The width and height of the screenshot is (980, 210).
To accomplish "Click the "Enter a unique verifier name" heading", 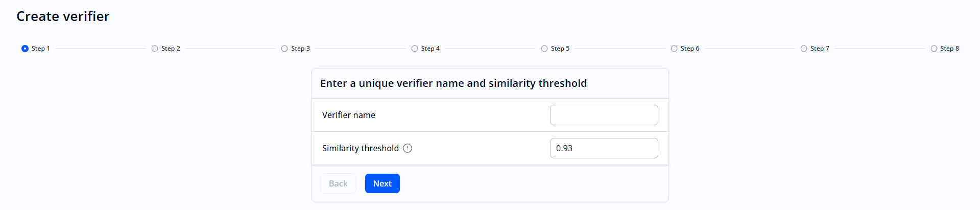I will (453, 83).
